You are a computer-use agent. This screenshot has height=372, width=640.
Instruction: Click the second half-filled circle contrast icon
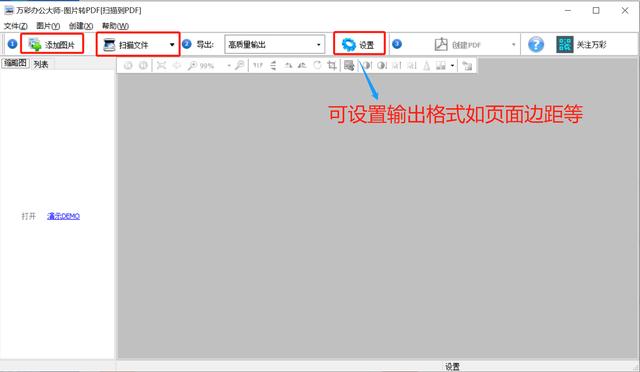coord(382,65)
